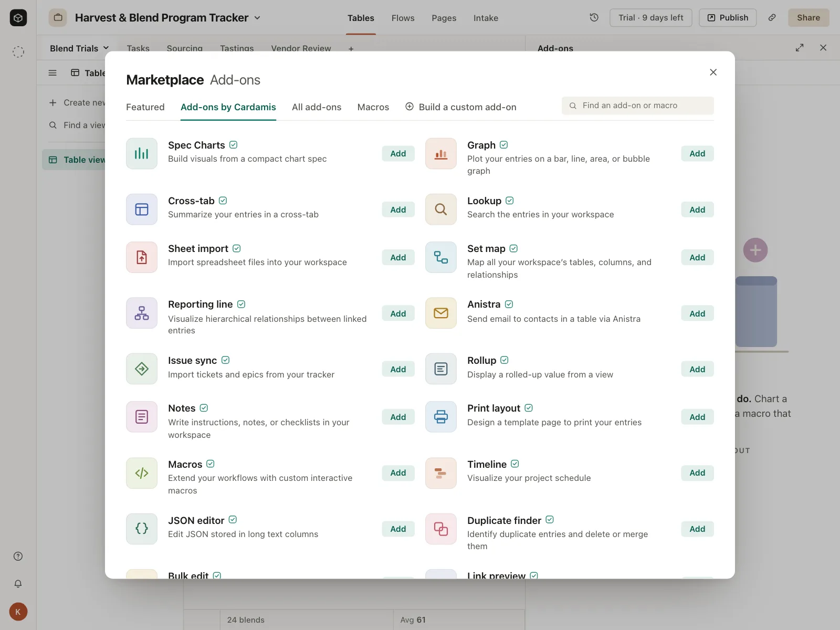Click the Share button
This screenshot has height=630, width=840.
[x=808, y=18]
